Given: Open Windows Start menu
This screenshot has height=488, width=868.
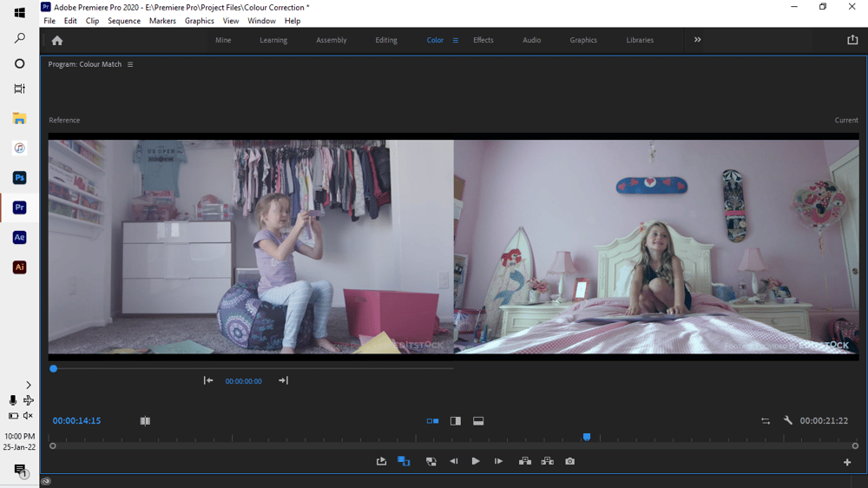Looking at the screenshot, I should point(19,12).
